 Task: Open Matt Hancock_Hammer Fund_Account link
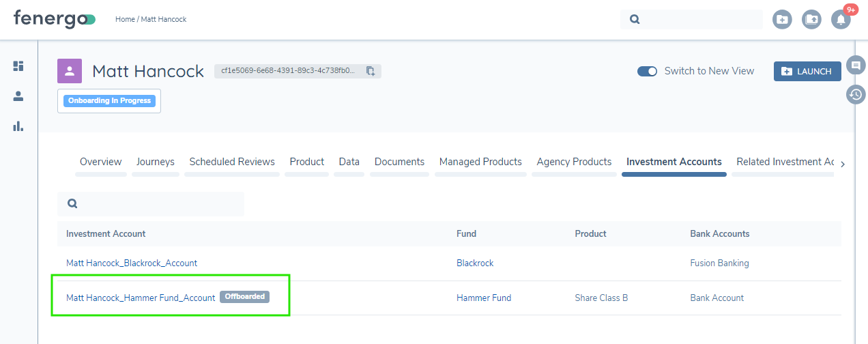141,298
